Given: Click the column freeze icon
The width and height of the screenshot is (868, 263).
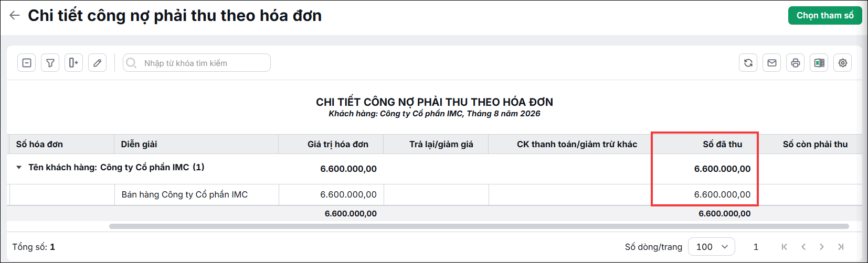Looking at the screenshot, I should tap(74, 63).
